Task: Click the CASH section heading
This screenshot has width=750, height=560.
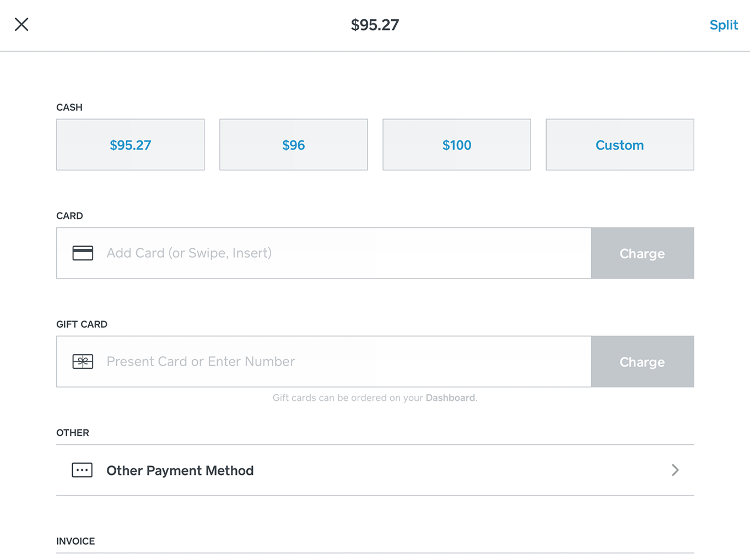Action: [x=69, y=107]
